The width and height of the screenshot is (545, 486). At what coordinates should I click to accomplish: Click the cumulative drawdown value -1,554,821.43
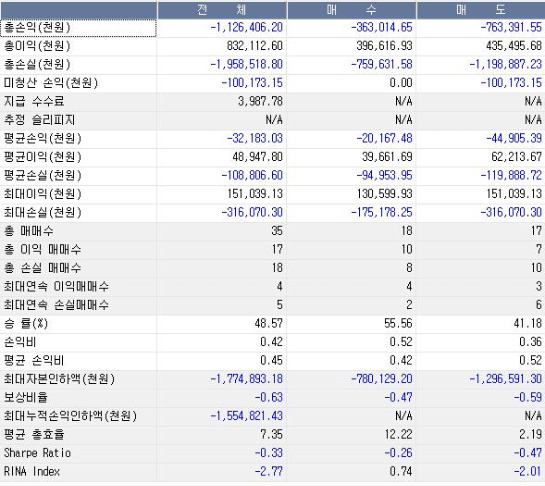point(246,416)
